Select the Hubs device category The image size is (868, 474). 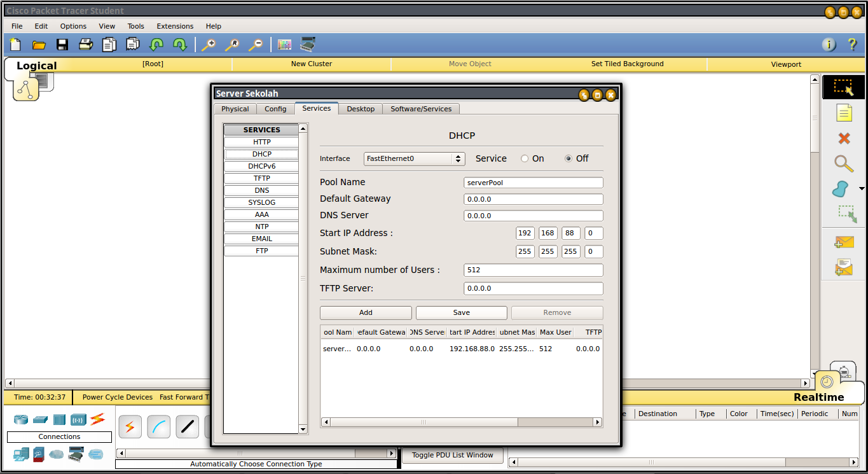pyautogui.click(x=59, y=419)
